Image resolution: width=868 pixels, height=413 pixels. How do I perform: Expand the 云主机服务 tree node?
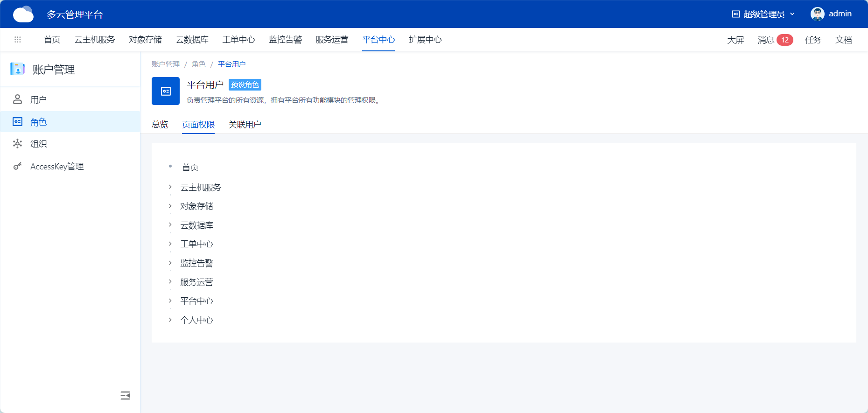pos(170,187)
